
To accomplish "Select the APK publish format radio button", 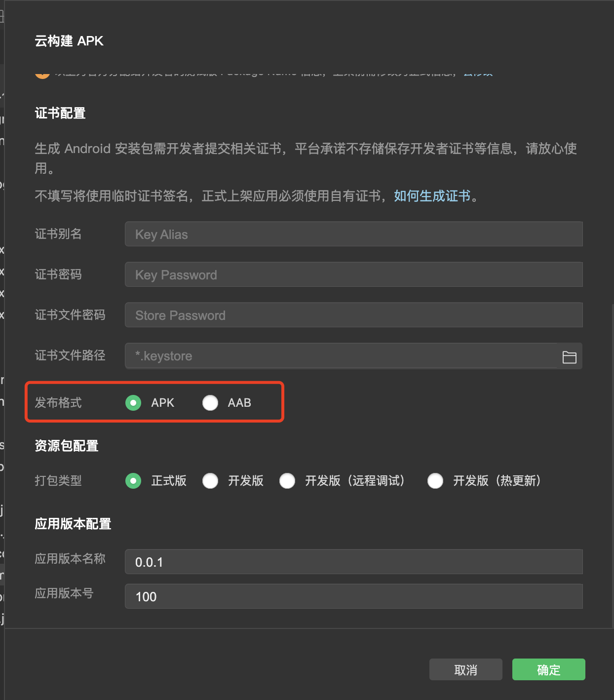I will [x=133, y=403].
